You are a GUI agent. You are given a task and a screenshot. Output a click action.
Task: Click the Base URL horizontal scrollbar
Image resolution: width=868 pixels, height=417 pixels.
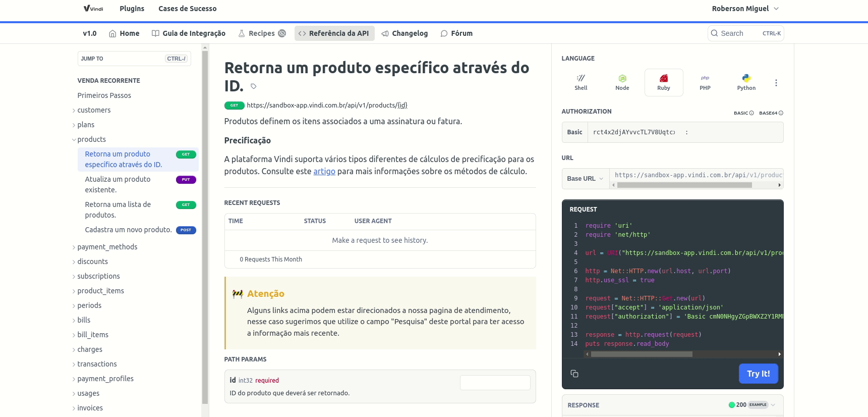point(684,185)
